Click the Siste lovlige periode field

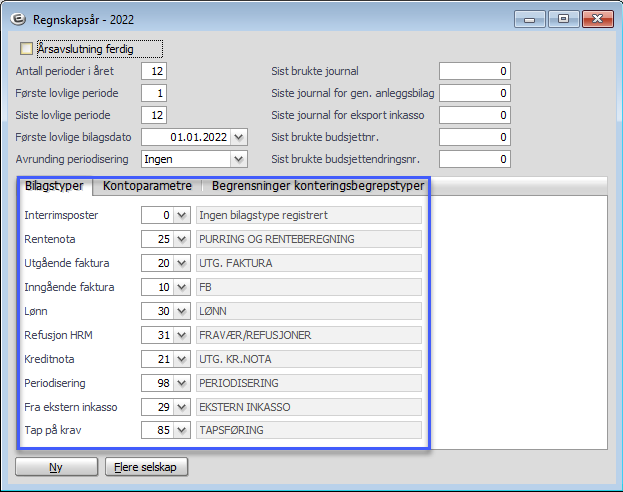pyautogui.click(x=154, y=115)
